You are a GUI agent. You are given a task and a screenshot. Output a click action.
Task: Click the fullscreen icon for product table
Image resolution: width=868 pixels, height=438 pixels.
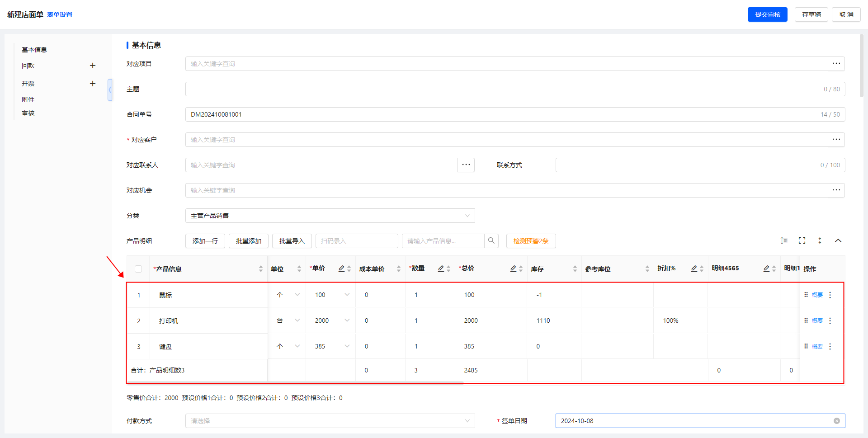pyautogui.click(x=802, y=241)
